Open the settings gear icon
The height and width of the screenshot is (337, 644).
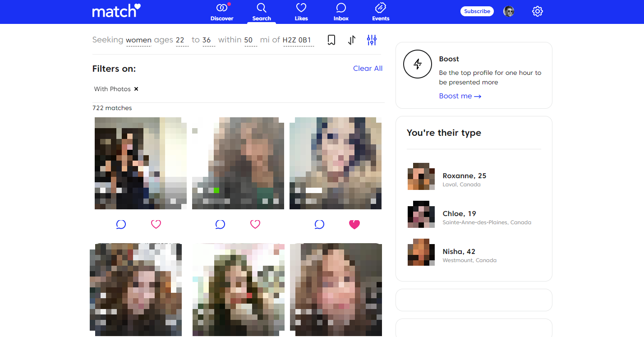tap(537, 11)
